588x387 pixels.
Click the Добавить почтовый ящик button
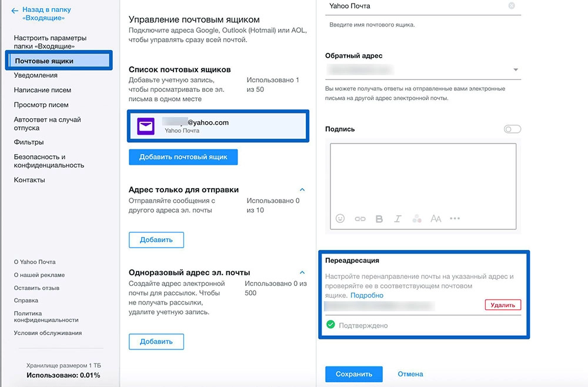[x=183, y=157]
